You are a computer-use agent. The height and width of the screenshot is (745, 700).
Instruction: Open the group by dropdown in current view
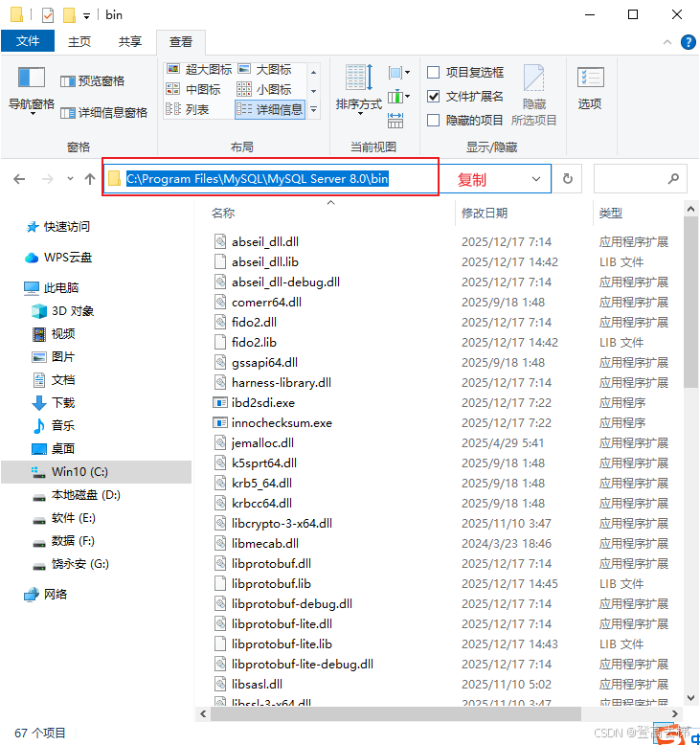tap(398, 73)
